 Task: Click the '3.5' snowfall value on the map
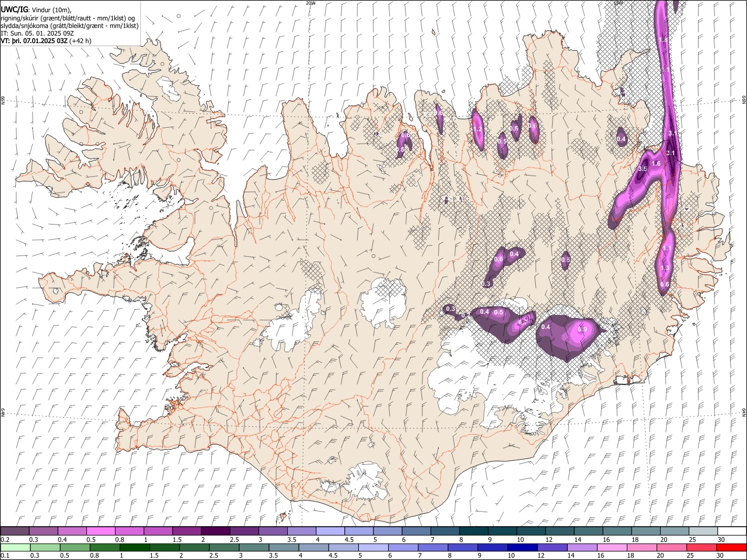643,169
